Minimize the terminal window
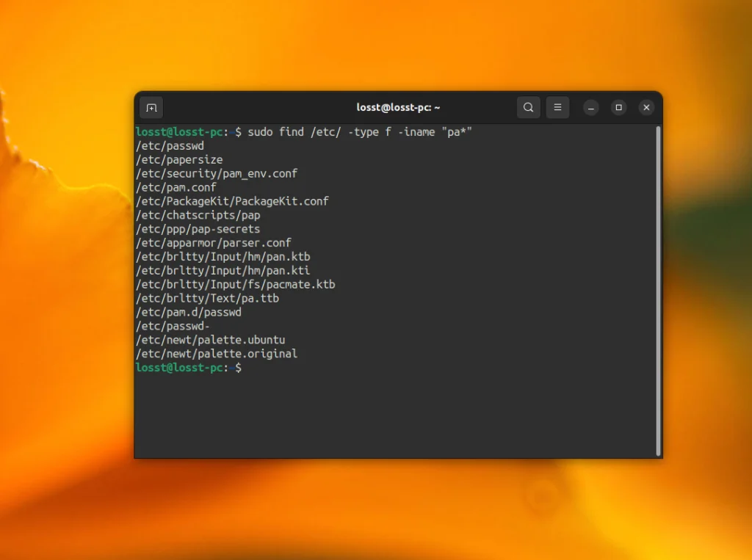Screen dimensions: 752x560 point(591,108)
